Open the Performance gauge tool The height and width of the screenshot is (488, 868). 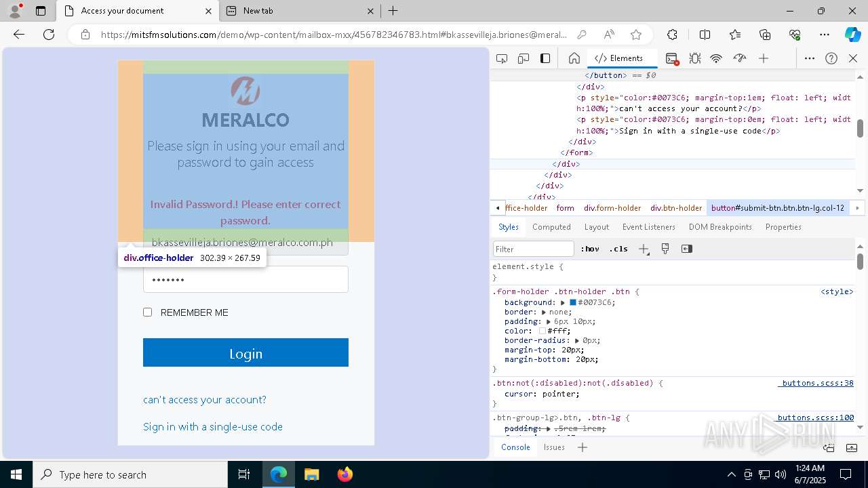pos(740,58)
